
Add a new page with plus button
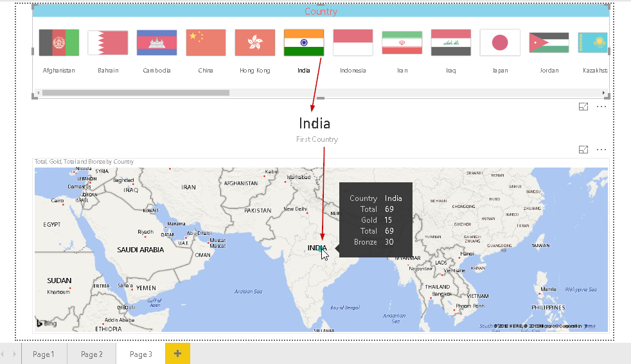click(x=177, y=354)
